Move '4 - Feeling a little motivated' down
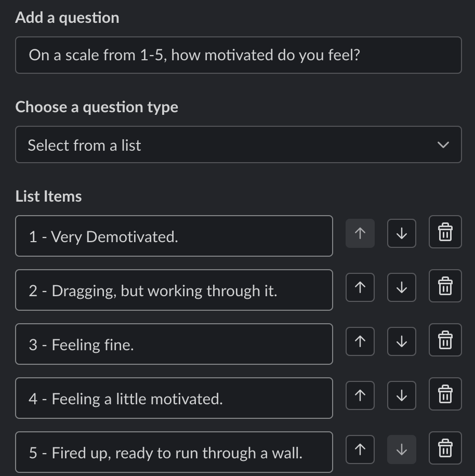 pyautogui.click(x=401, y=395)
